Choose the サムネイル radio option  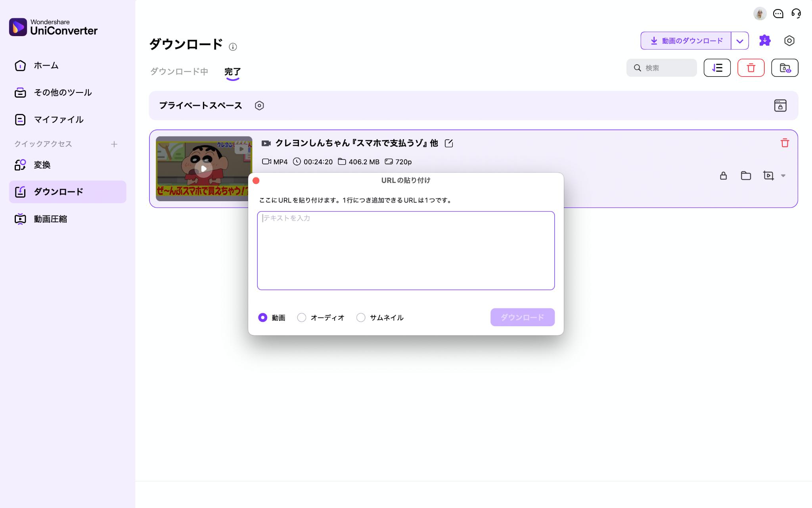[361, 317]
